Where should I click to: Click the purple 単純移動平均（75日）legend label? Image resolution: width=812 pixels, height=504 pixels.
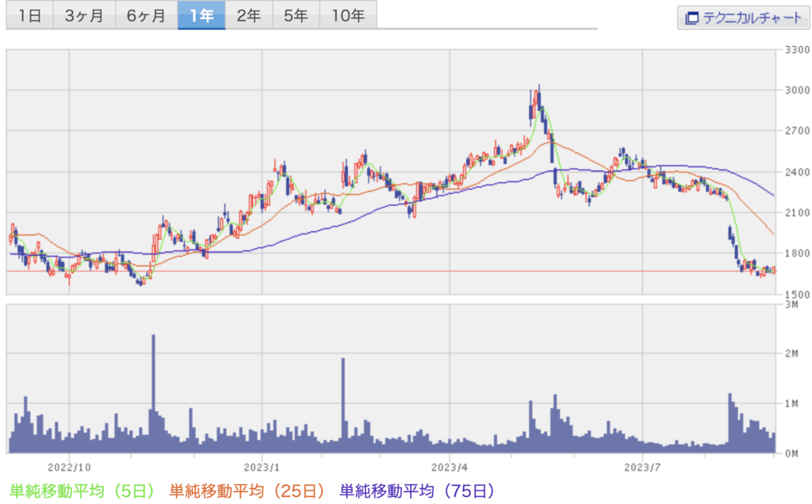tap(417, 491)
